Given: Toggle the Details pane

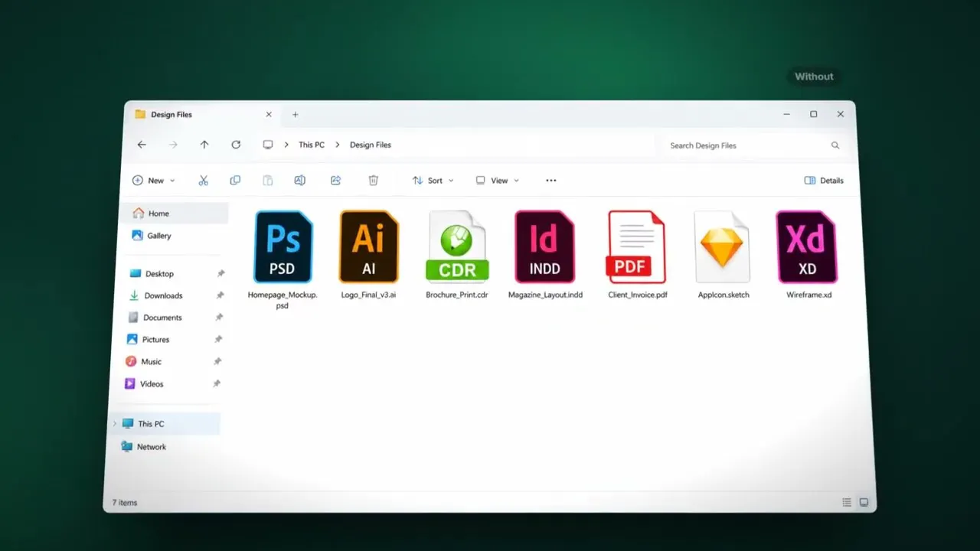Looking at the screenshot, I should (x=824, y=181).
